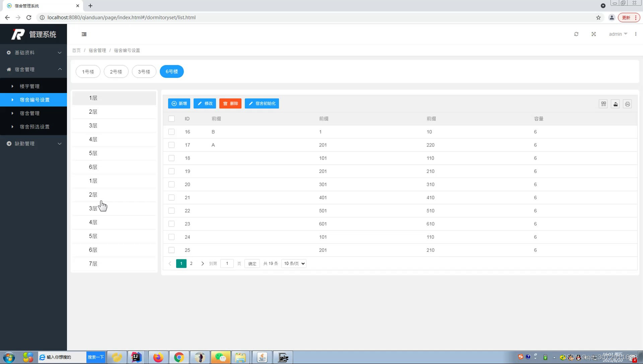Go to page 2 in pagination

pos(191,264)
